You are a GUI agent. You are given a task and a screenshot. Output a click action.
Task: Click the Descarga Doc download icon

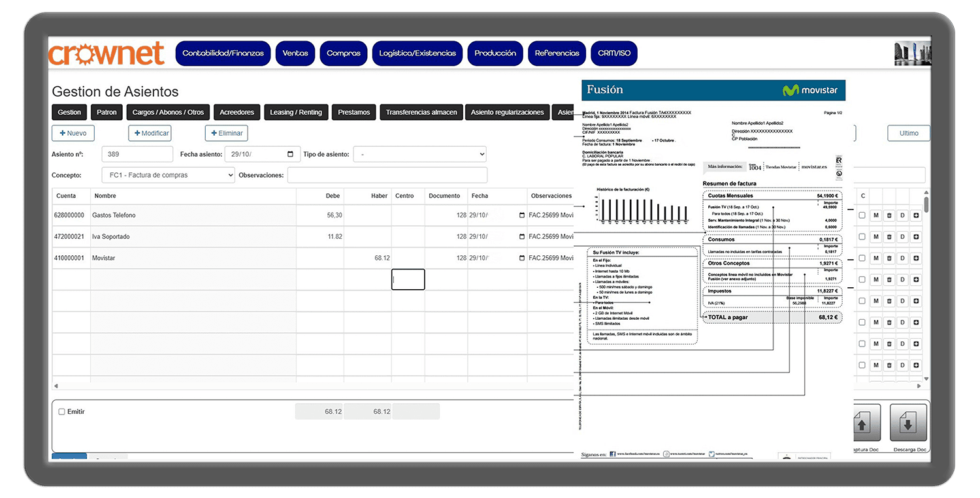point(908,424)
